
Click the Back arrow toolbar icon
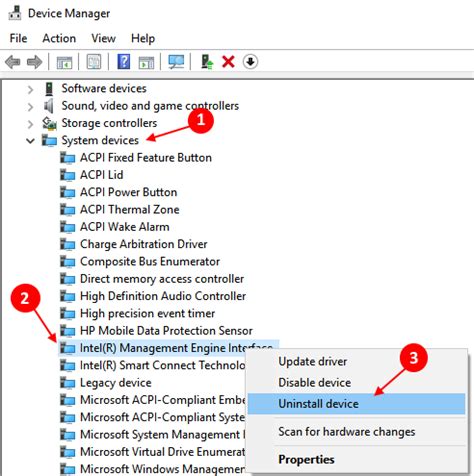click(13, 62)
